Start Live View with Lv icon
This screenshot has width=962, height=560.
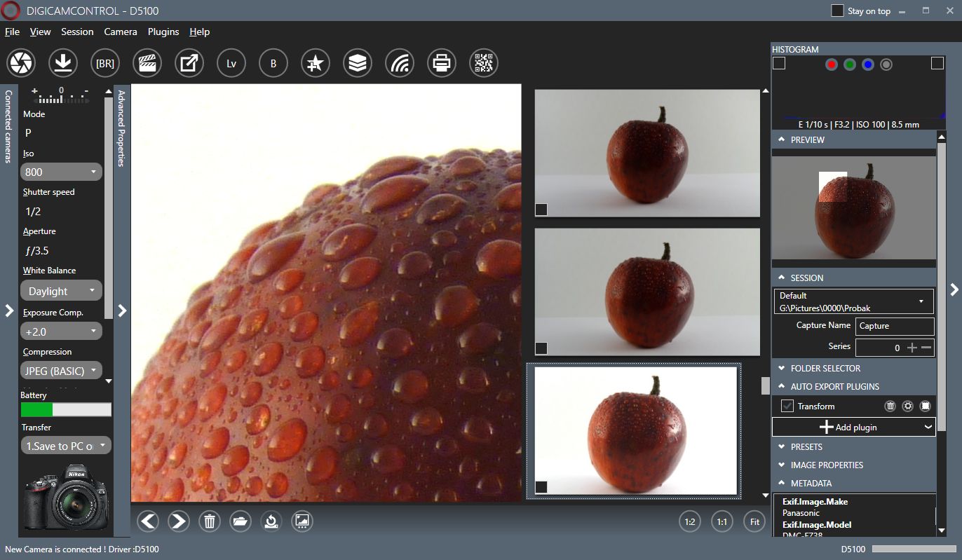(x=231, y=63)
